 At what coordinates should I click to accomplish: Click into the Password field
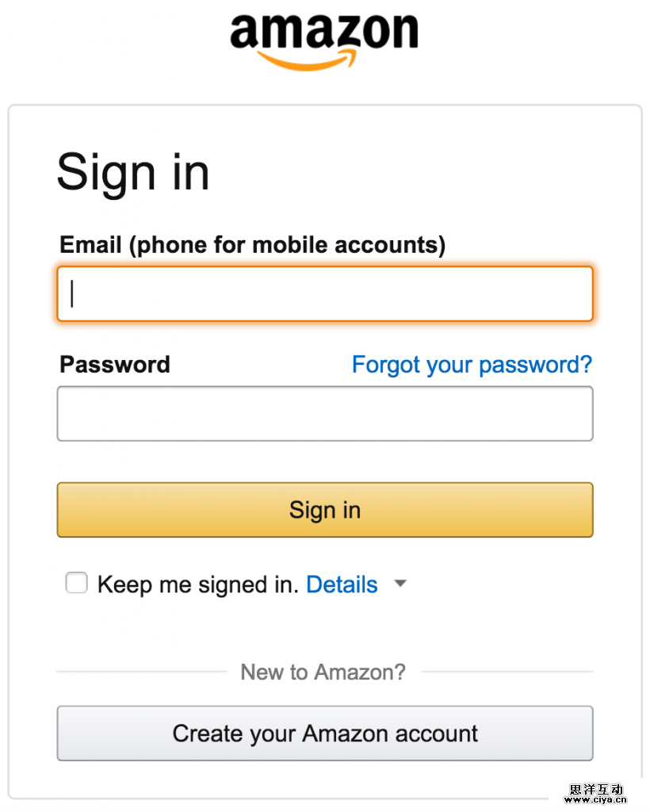coord(325,414)
